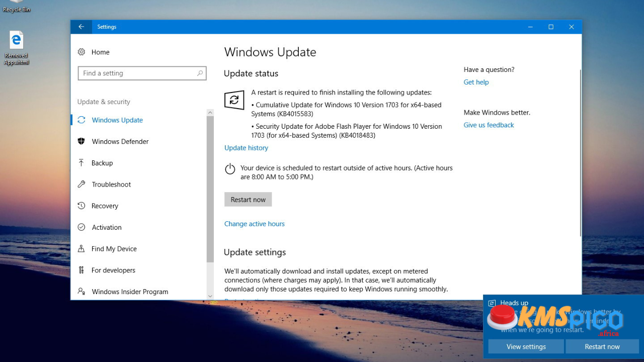Close the Settings window
The height and width of the screenshot is (362, 644).
pos(572,27)
